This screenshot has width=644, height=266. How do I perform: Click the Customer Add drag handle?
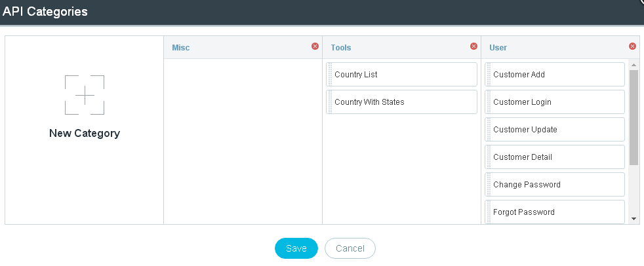(x=489, y=74)
